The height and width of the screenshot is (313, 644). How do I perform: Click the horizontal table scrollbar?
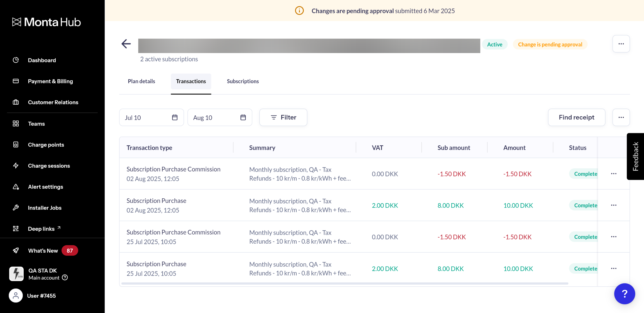pyautogui.click(x=345, y=284)
